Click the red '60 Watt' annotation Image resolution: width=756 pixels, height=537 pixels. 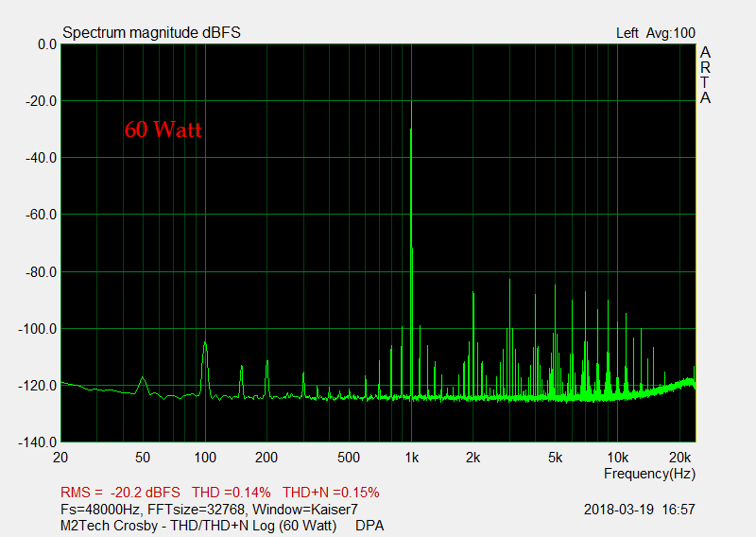[x=163, y=130]
